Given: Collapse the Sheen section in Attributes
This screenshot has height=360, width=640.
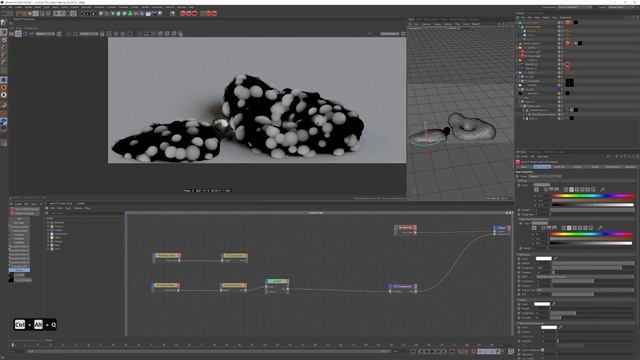Looking at the screenshot, I should tap(522, 300).
